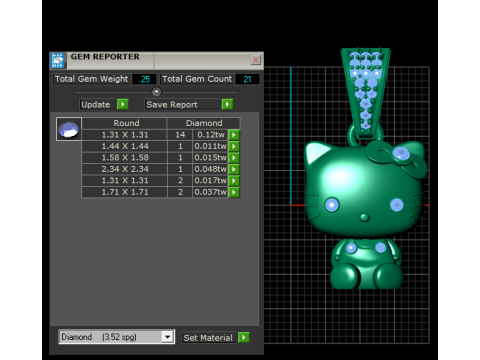Click the 0.037tw weight cell
This screenshot has height=360, width=480.
[211, 192]
